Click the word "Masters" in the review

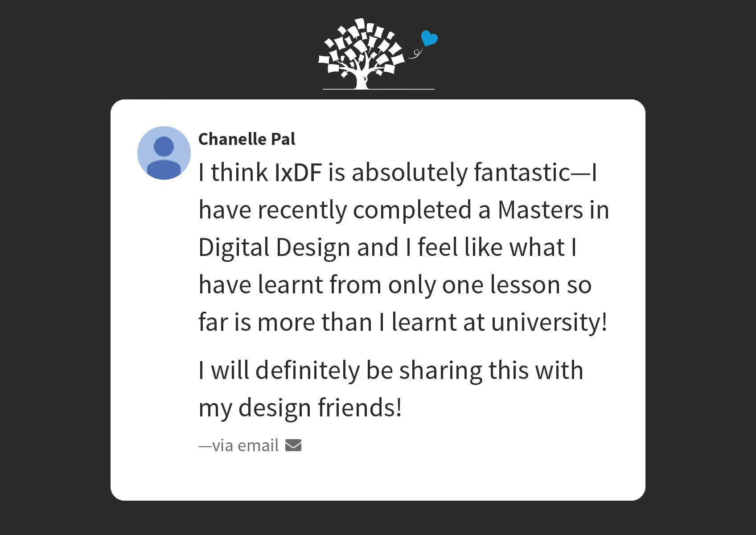540,210
